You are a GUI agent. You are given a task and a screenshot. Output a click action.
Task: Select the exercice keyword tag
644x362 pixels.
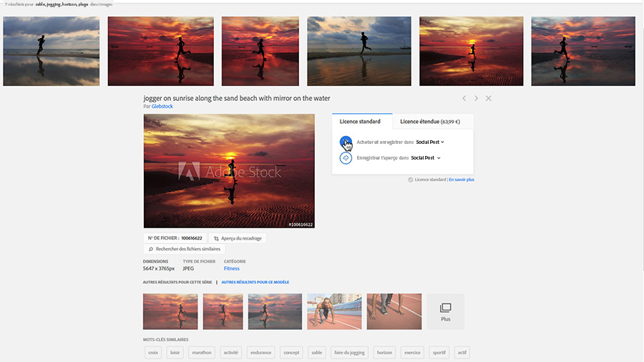point(412,353)
